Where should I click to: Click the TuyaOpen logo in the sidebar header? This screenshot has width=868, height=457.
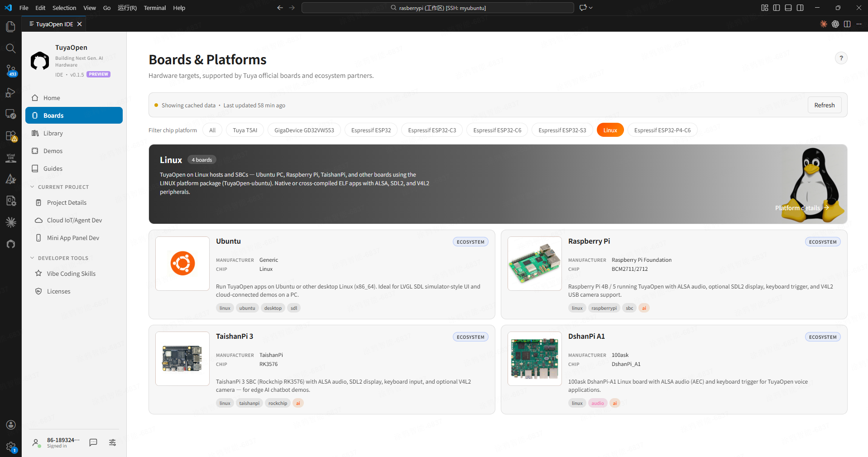coord(40,61)
